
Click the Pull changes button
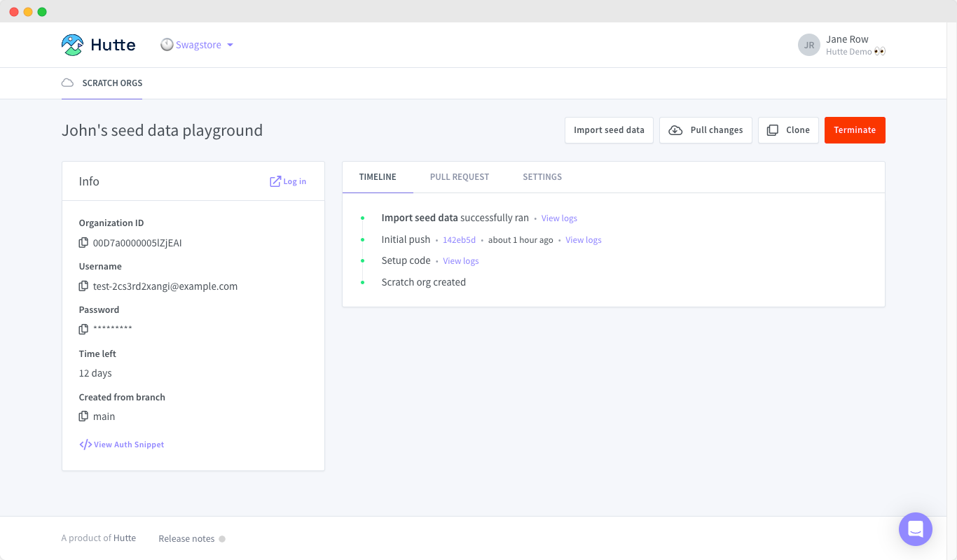pos(705,130)
